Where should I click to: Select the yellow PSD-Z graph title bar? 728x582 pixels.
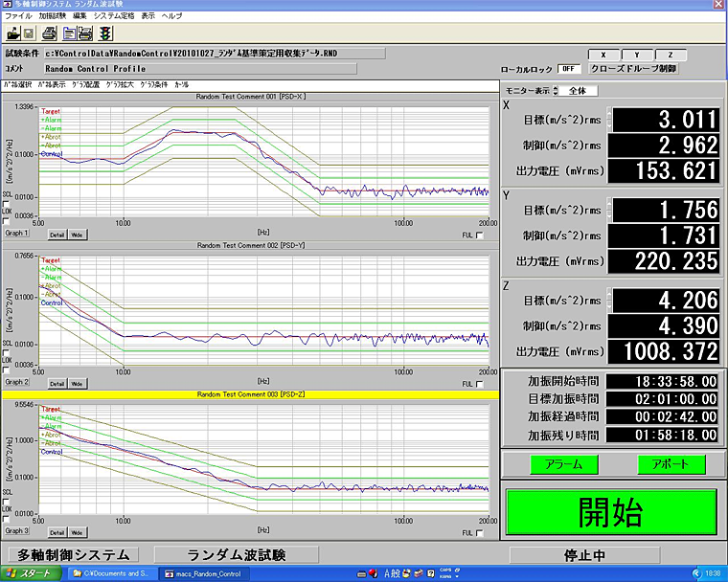tap(251, 394)
